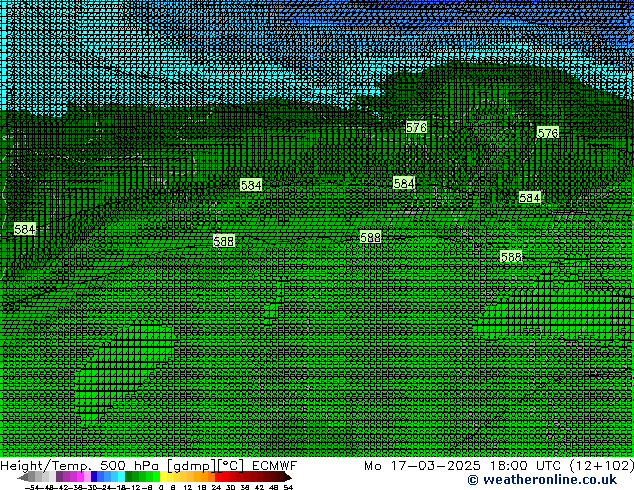Pick the magenta legend swatch near -36

(x=80, y=477)
